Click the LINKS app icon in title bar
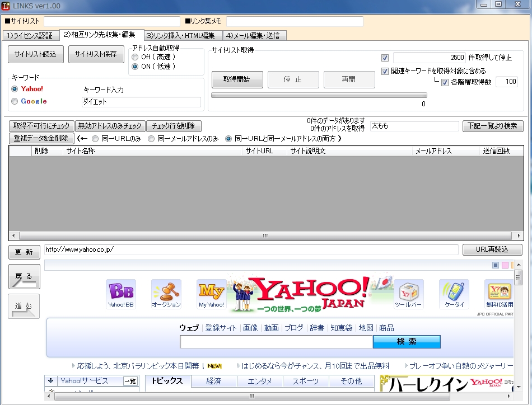532x405 pixels. 6,6
